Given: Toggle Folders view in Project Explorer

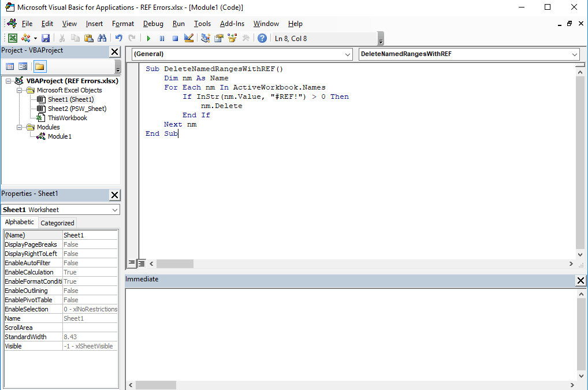Looking at the screenshot, I should (39, 66).
